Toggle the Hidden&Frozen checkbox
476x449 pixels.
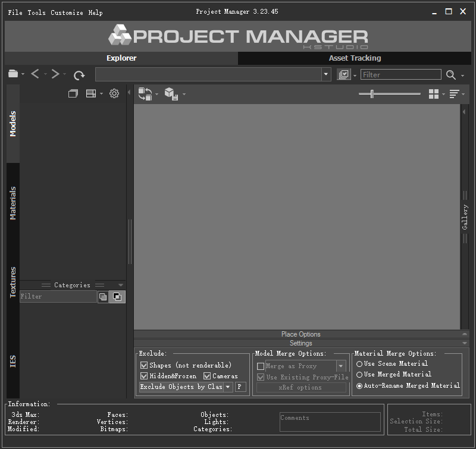click(144, 376)
